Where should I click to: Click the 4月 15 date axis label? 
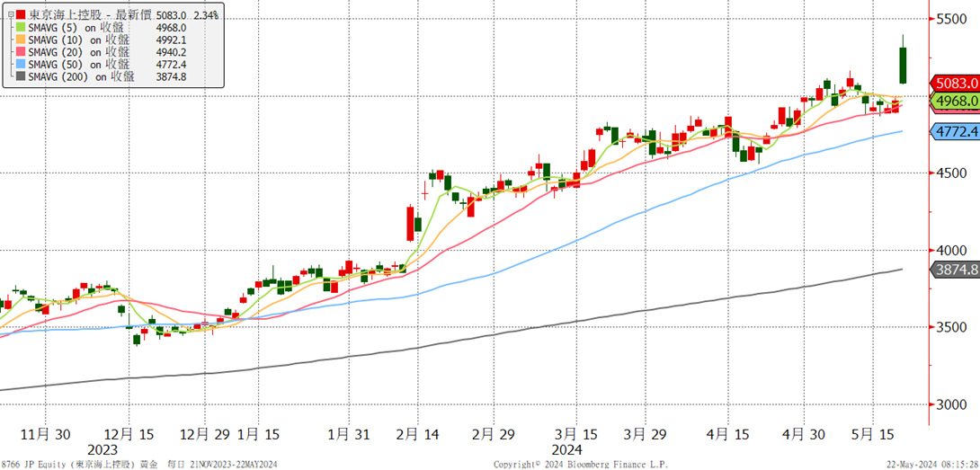tap(728, 435)
